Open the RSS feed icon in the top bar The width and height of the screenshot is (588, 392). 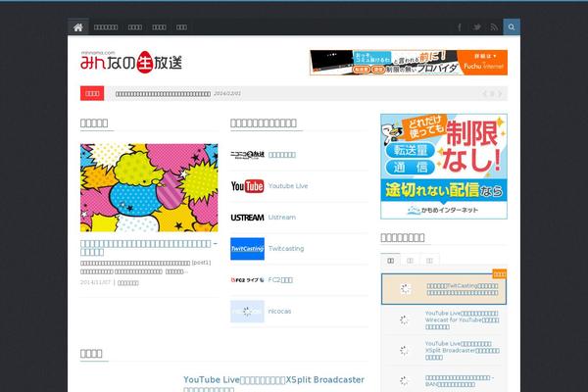point(494,27)
